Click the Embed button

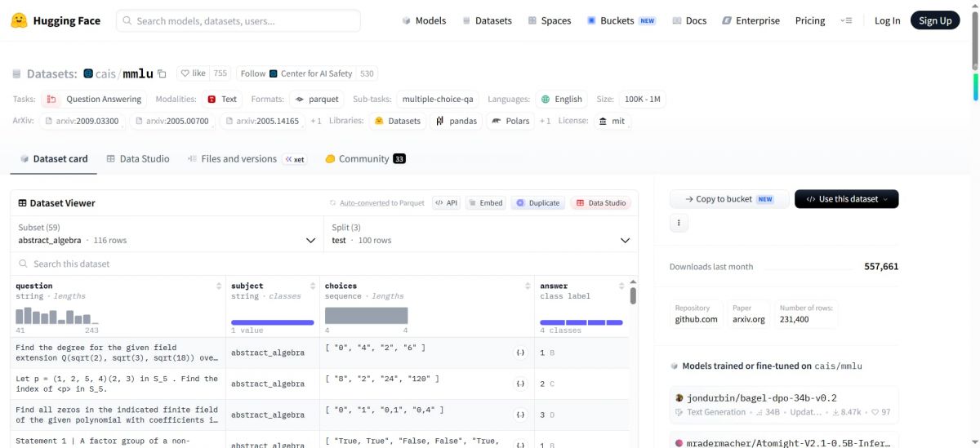pos(486,203)
